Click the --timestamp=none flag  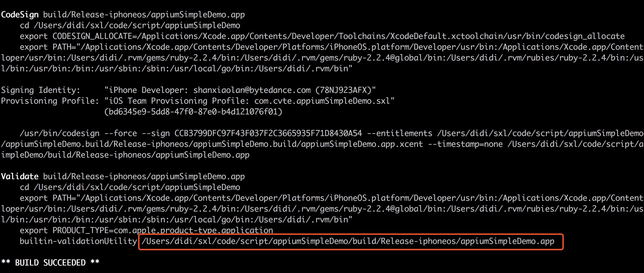pyautogui.click(x=465, y=144)
